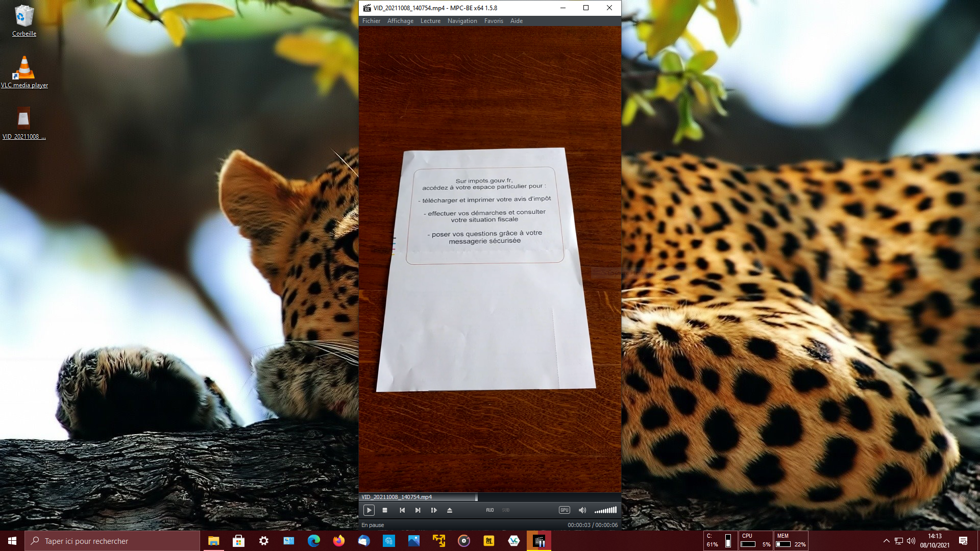Toggle the GPU decoding indicator
The image size is (980, 551).
(x=564, y=510)
